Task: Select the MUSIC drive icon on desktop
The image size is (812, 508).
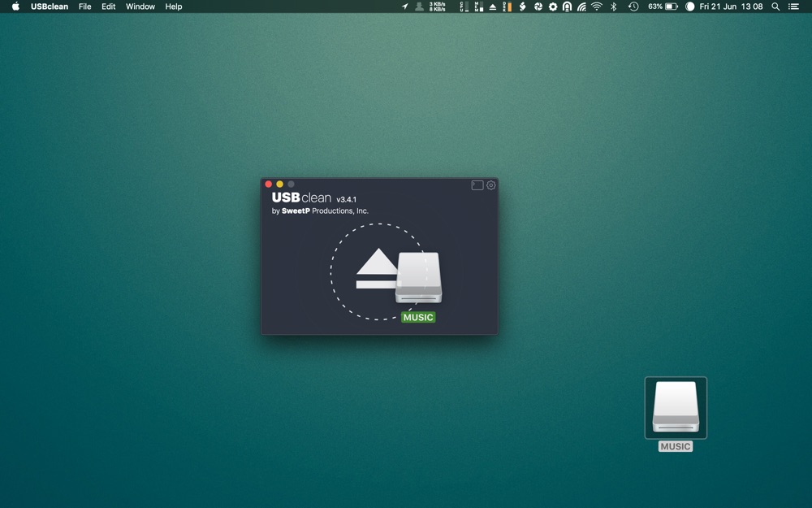Action: coord(676,407)
